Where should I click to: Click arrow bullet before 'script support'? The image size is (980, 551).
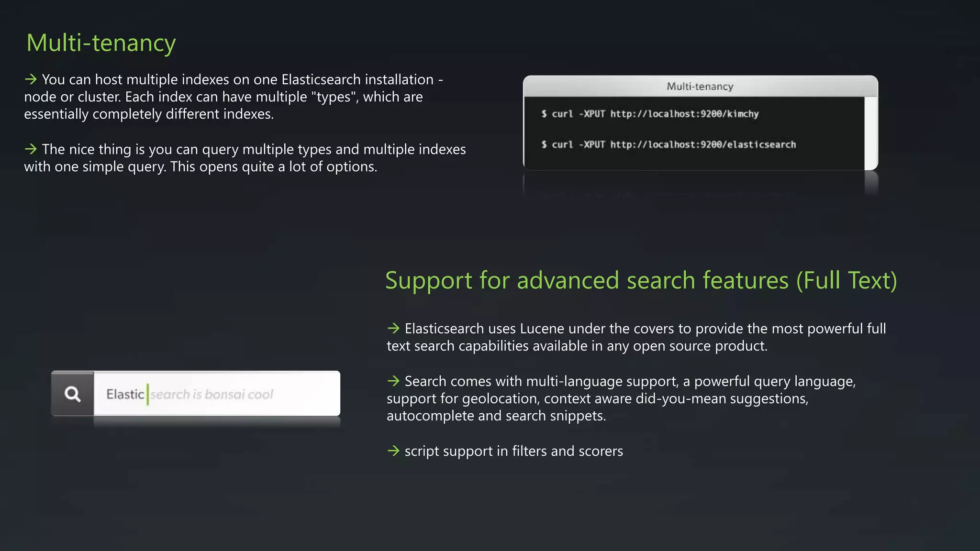tap(393, 451)
